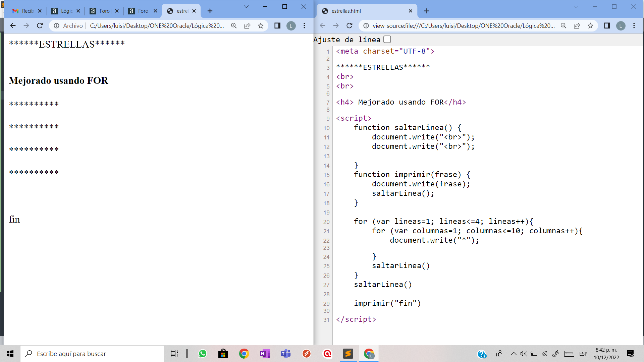Click forward arrow in the left browser window

click(x=26, y=26)
